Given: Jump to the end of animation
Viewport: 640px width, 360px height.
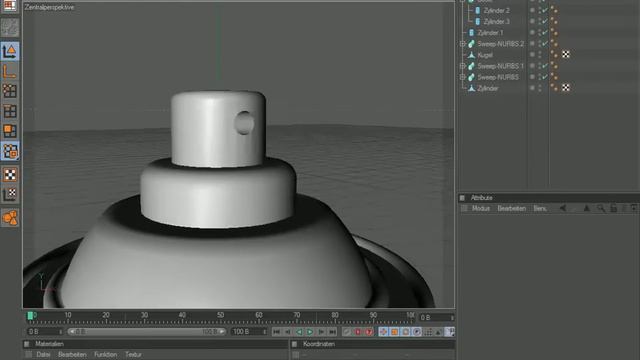Looking at the screenshot, I should coord(333,332).
